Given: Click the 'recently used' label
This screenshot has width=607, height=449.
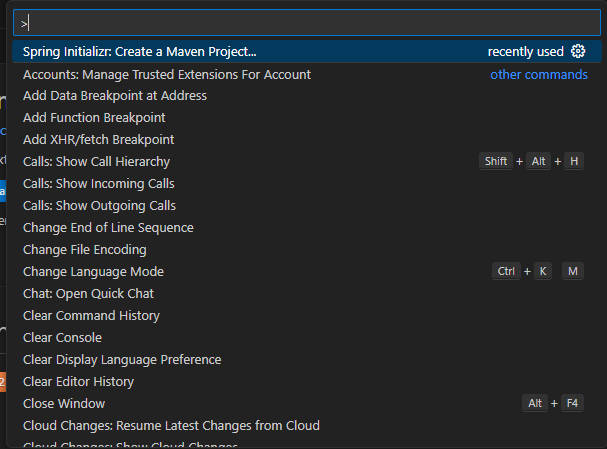Looking at the screenshot, I should coord(525,51).
